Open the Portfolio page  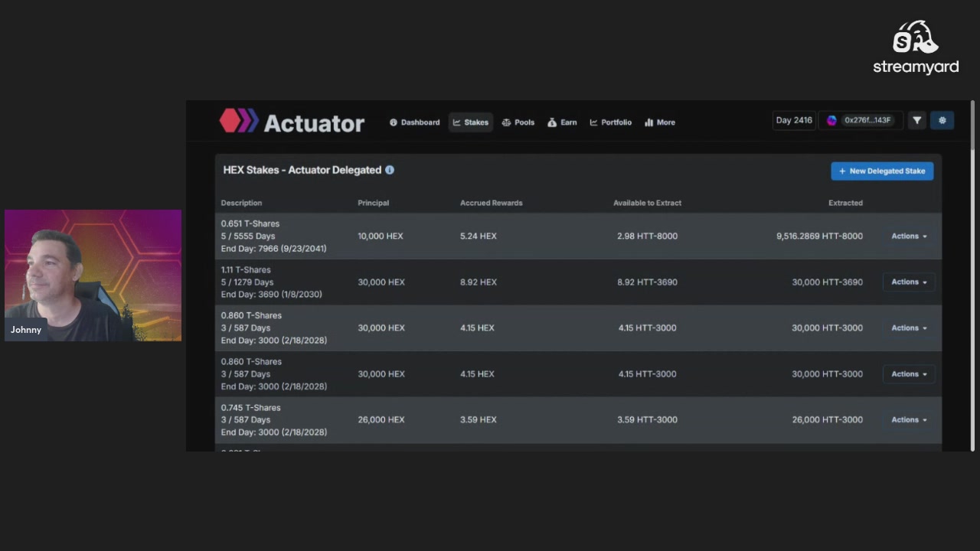610,122
